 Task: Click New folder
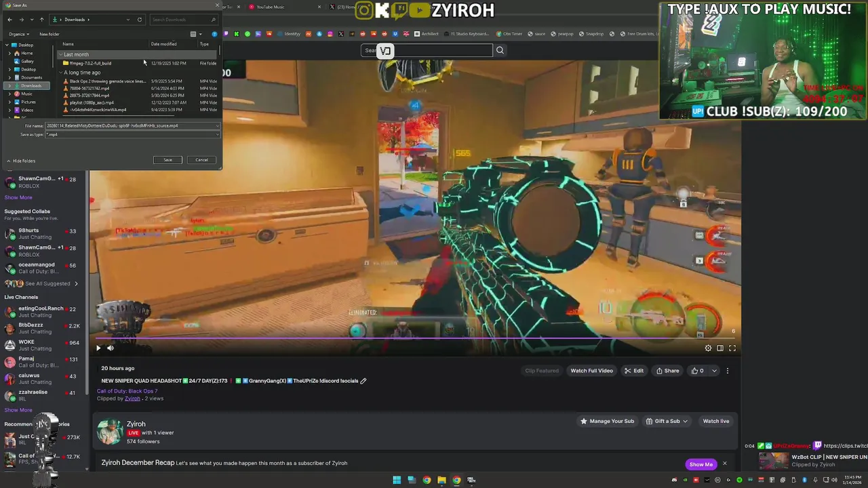50,34
